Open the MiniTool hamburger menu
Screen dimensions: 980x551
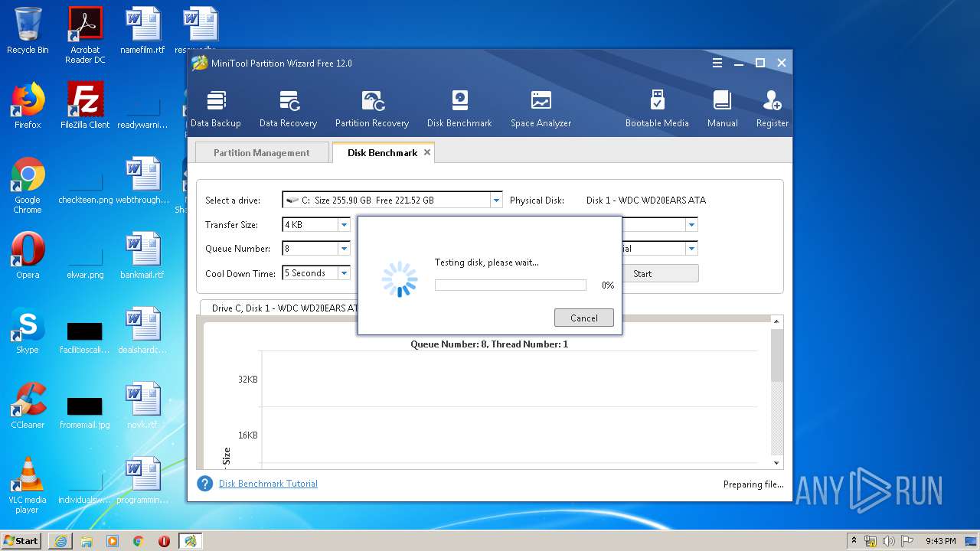(x=717, y=63)
